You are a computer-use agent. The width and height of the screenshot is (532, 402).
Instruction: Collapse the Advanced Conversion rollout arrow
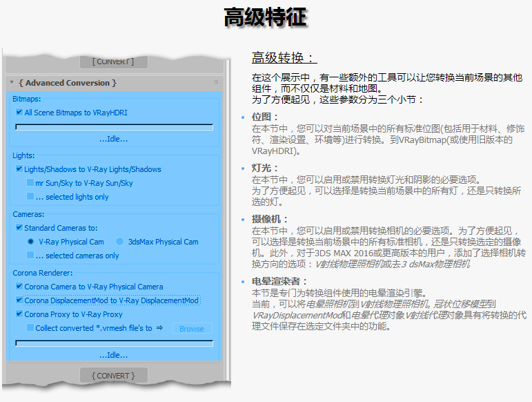(x=12, y=83)
